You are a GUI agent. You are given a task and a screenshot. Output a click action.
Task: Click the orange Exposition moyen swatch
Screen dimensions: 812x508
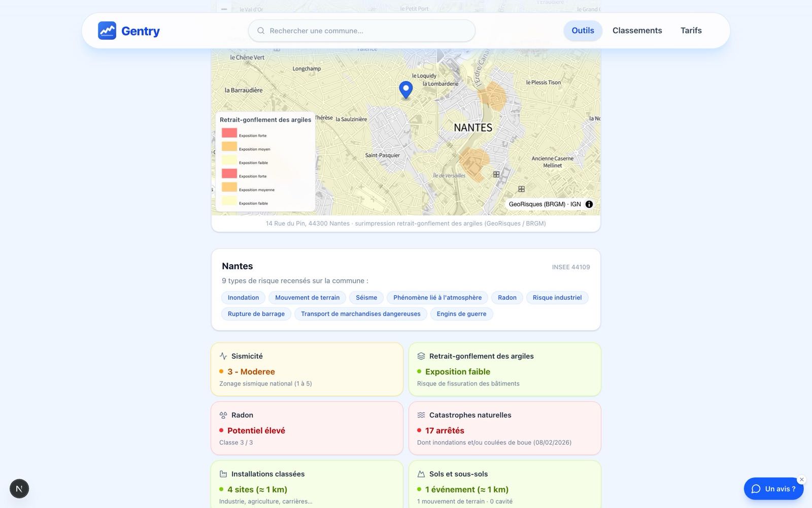229,146
